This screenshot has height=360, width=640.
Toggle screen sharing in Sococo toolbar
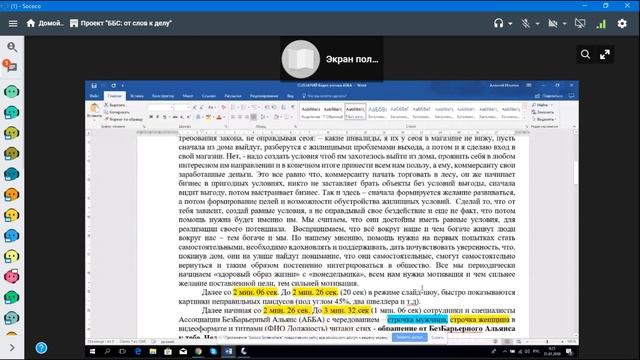click(580, 23)
